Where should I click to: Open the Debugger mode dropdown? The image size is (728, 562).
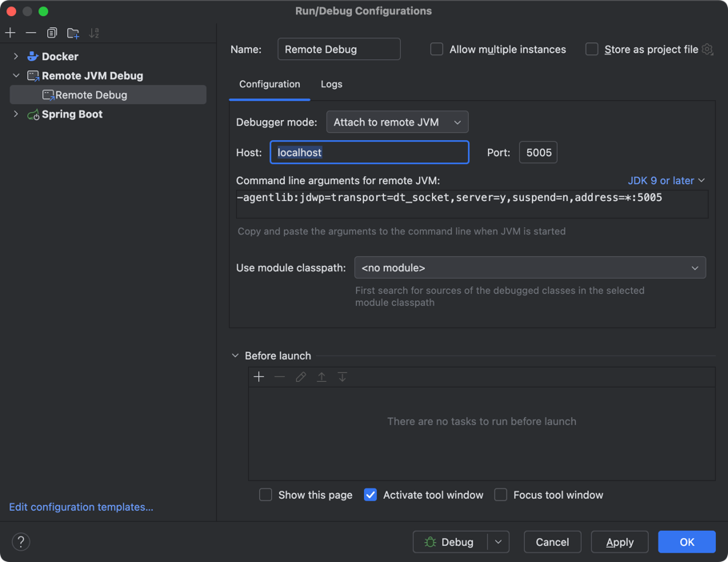click(x=397, y=122)
